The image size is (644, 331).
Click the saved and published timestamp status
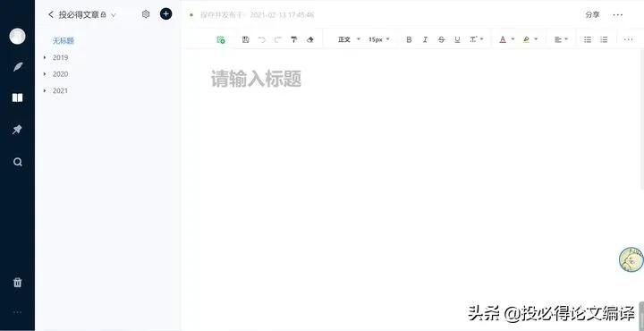(257, 15)
